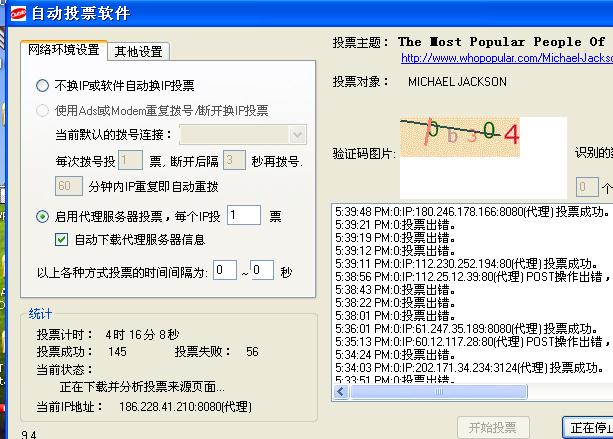Screen dimensions: 613x439
Task: Choose 使用Ads或Modem重复拨号 radio option
Action: (x=42, y=111)
